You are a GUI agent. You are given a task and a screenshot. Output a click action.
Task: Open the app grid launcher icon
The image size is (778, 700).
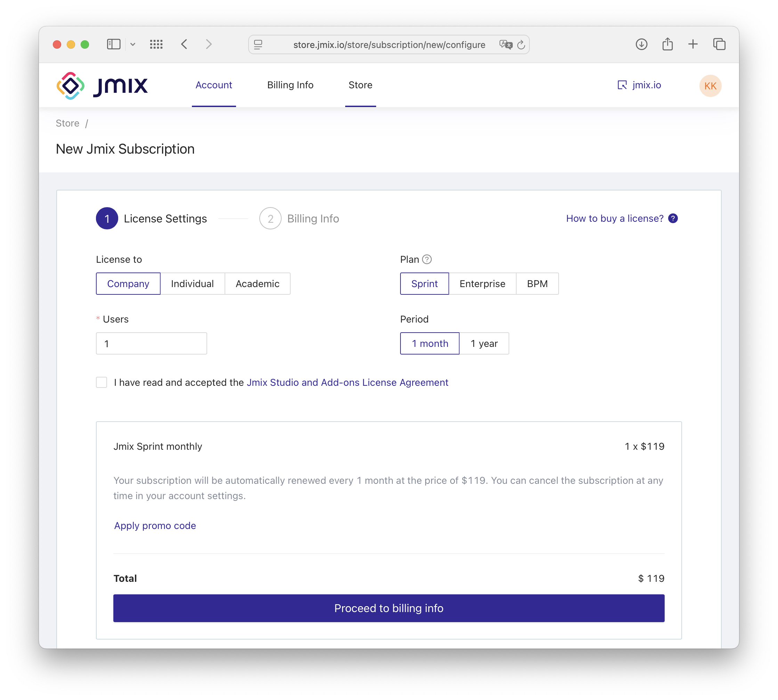[x=156, y=44]
